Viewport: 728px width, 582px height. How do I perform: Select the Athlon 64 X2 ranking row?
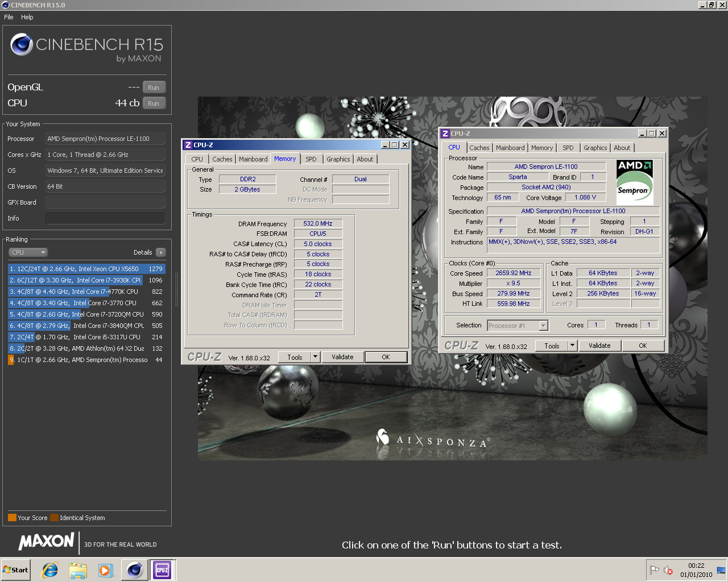point(86,348)
